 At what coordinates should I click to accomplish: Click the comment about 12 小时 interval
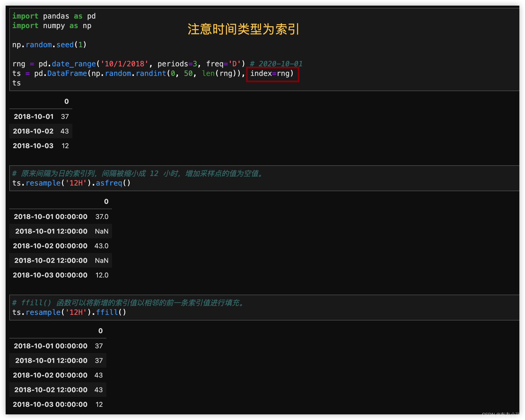click(138, 173)
